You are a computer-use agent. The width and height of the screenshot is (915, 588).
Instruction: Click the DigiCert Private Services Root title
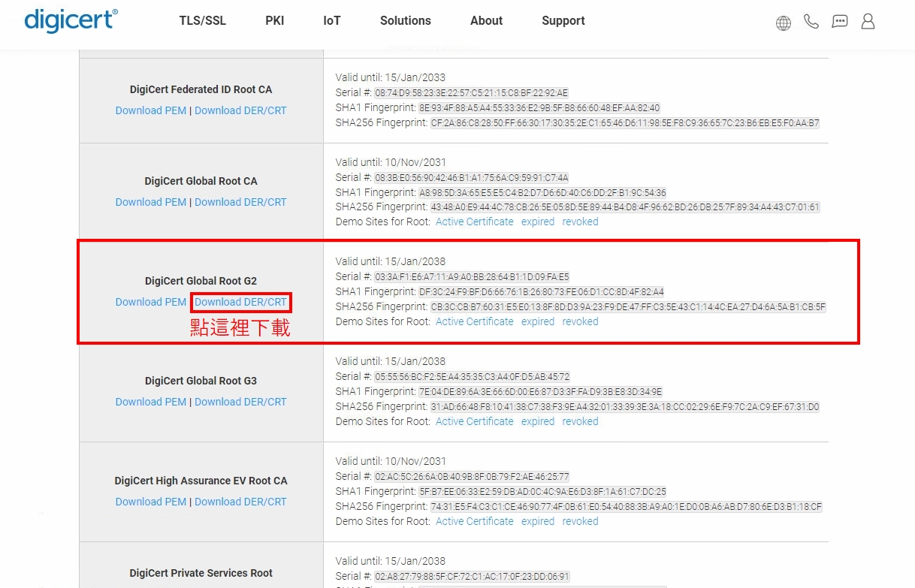pyautogui.click(x=201, y=573)
